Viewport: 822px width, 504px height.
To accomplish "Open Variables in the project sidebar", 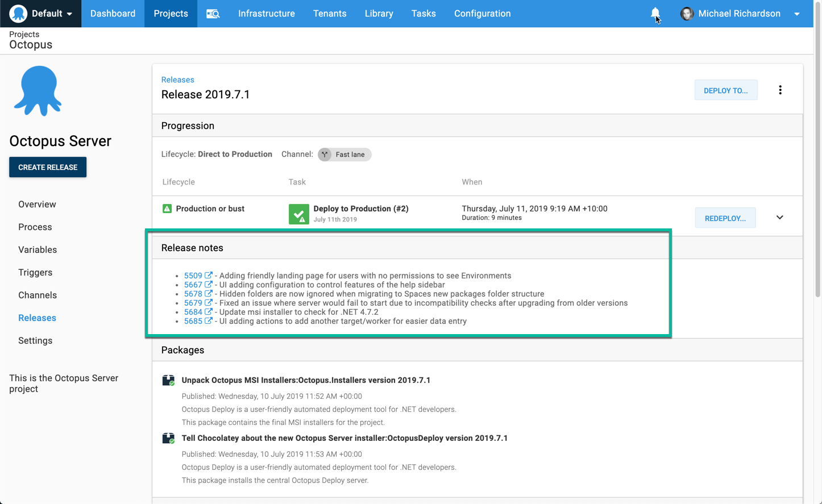I will pyautogui.click(x=38, y=249).
